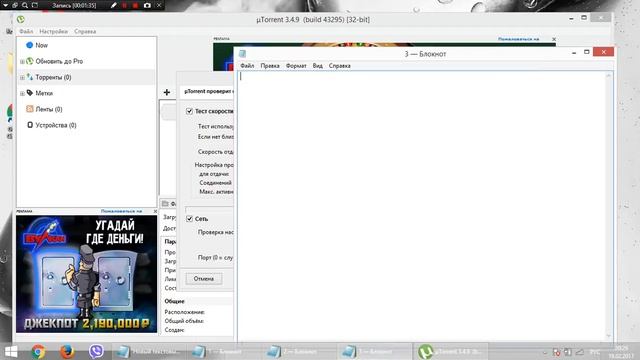This screenshot has height=360, width=640.
Task: Click the plus add torrent button
Action: [167, 92]
